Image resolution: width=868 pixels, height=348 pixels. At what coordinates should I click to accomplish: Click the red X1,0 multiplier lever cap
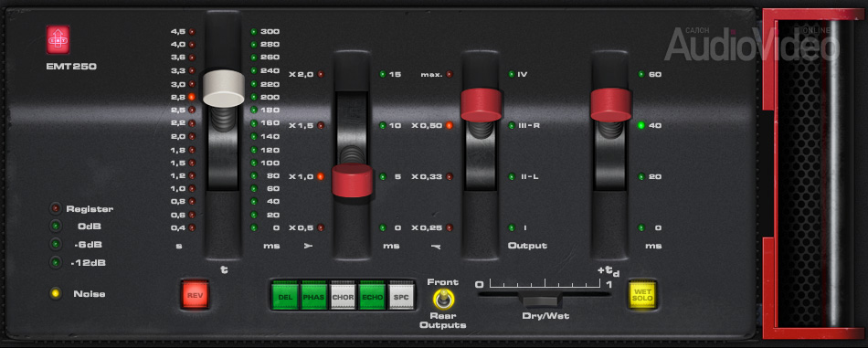pyautogui.click(x=353, y=180)
